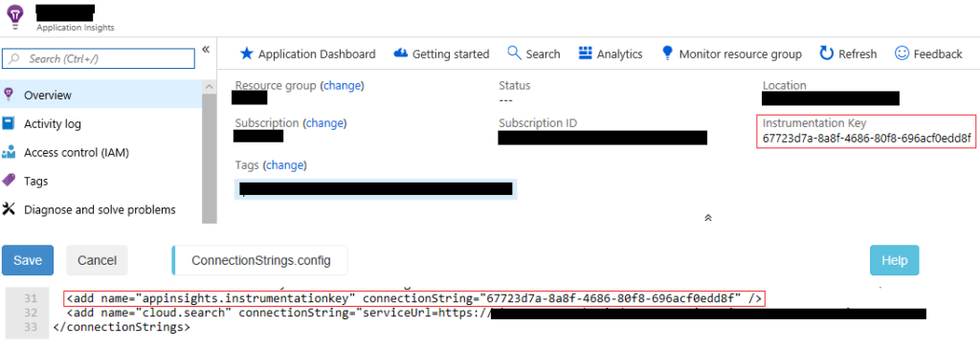Click the Getting started cloud icon
Viewport: 980px width, 347px height.
(401, 54)
